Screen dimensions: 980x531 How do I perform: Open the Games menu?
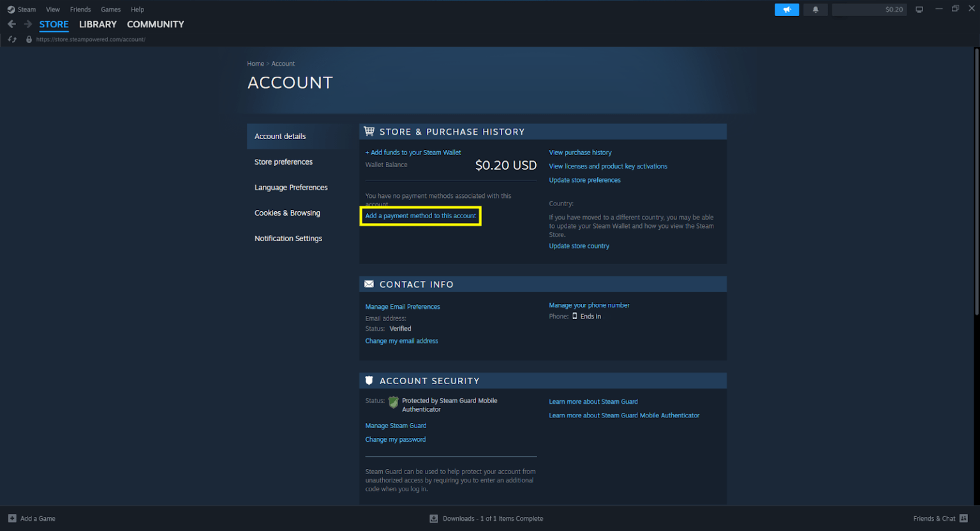110,9
